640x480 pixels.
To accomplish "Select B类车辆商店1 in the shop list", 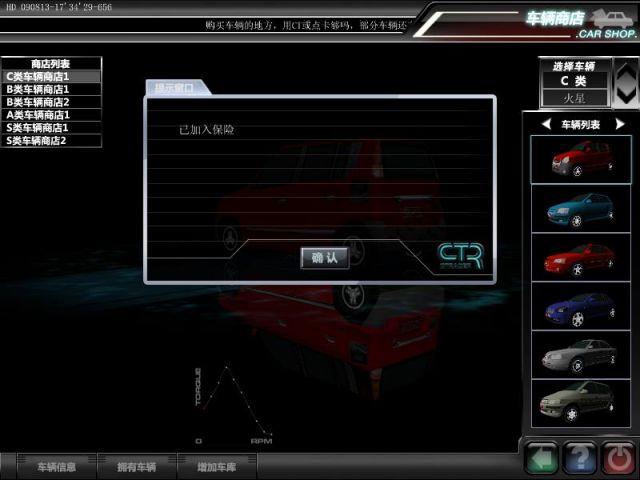I will click(x=51, y=89).
